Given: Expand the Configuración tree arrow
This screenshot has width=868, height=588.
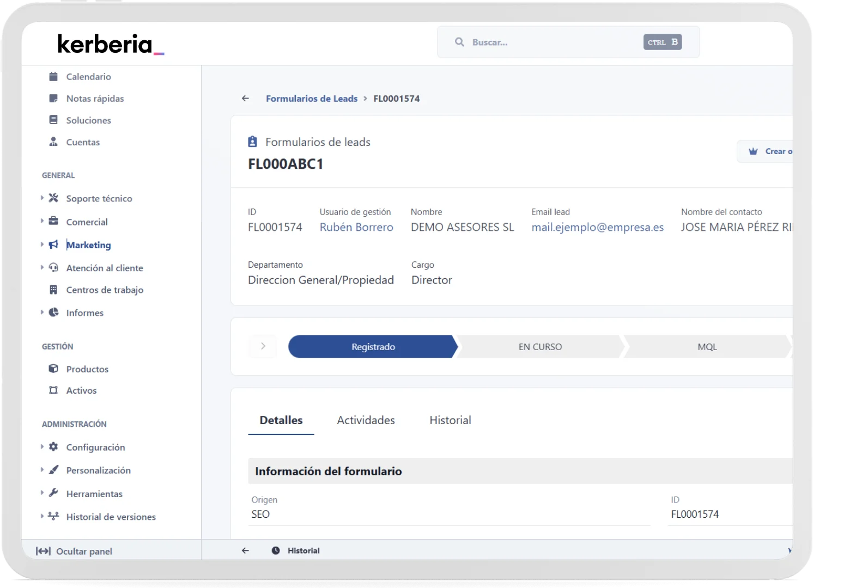Looking at the screenshot, I should (42, 446).
